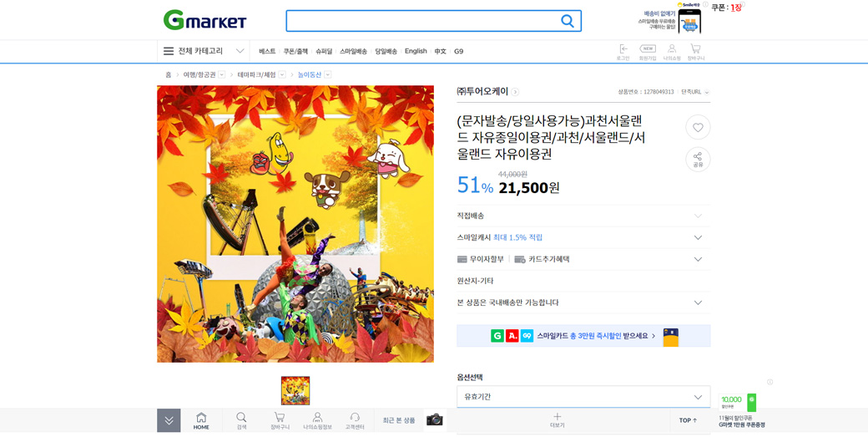
Task: Open customer center (고객센터) headset icon
Action: 355,421
